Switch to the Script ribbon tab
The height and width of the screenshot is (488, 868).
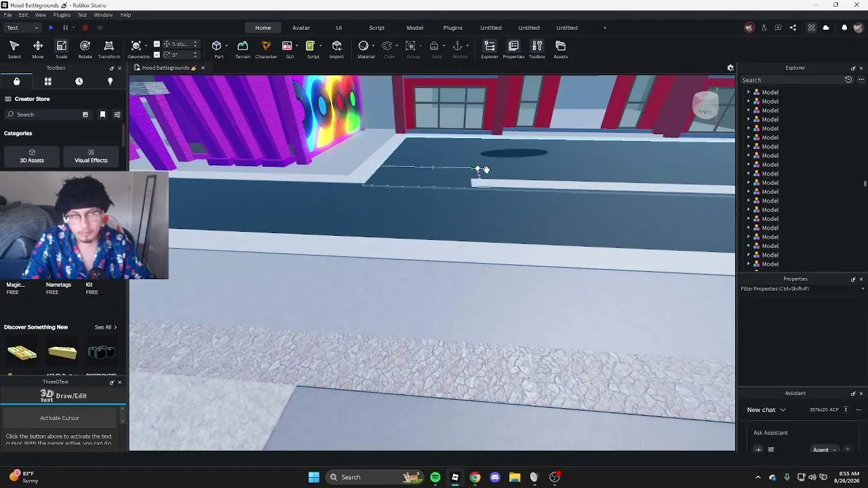[x=377, y=28]
